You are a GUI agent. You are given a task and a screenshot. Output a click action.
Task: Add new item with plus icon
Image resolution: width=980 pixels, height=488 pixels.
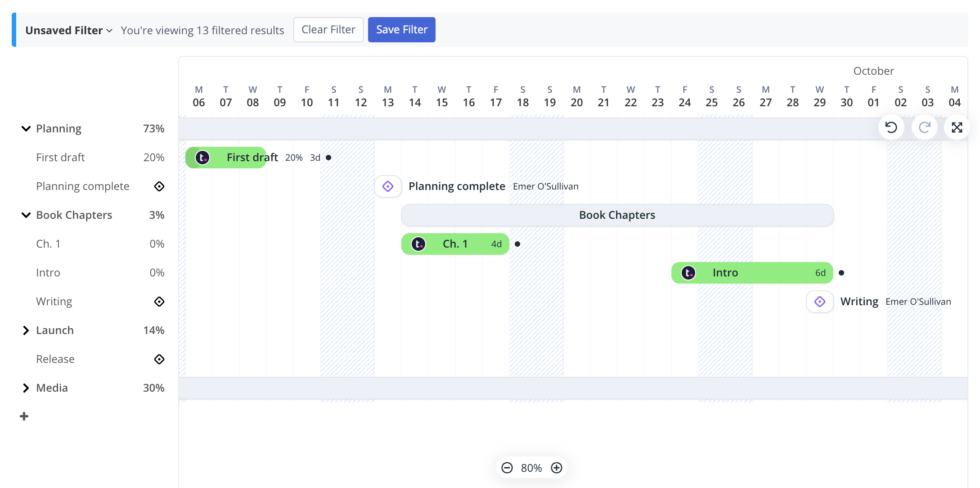point(24,416)
